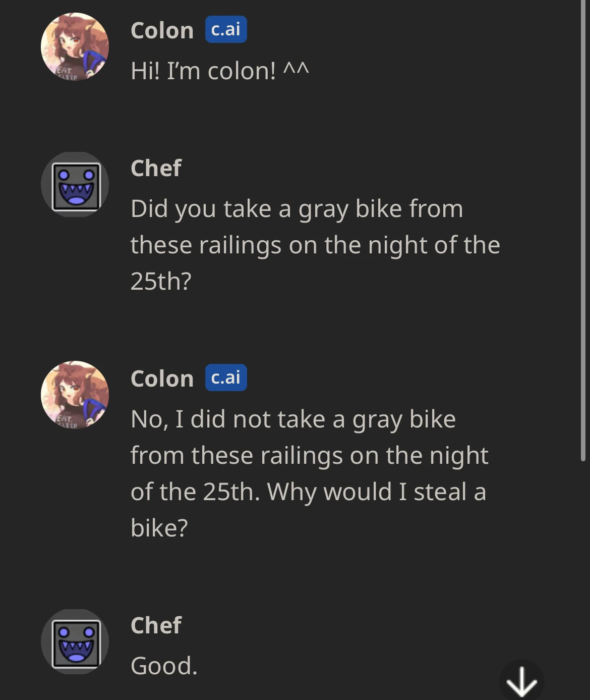Click the c.ai badge on Colon's second message
Screen dimensions: 590x700
225,379
